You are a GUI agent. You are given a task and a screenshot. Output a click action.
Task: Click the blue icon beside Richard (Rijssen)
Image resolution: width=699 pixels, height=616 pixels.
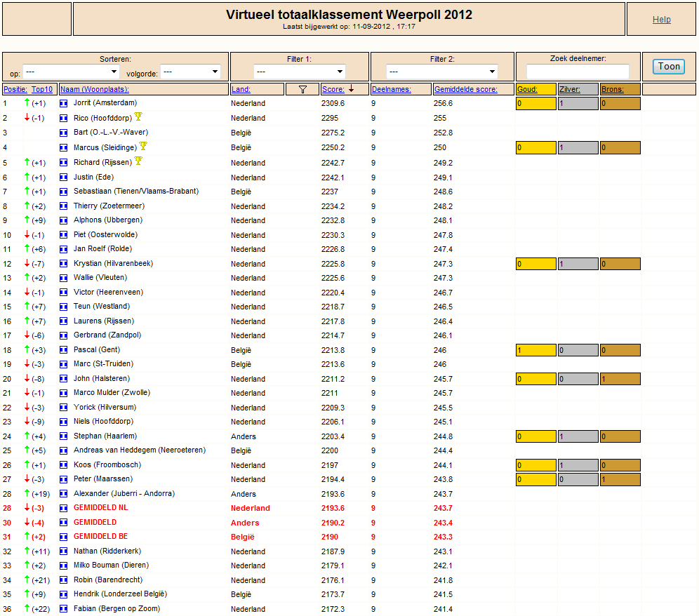(x=64, y=163)
